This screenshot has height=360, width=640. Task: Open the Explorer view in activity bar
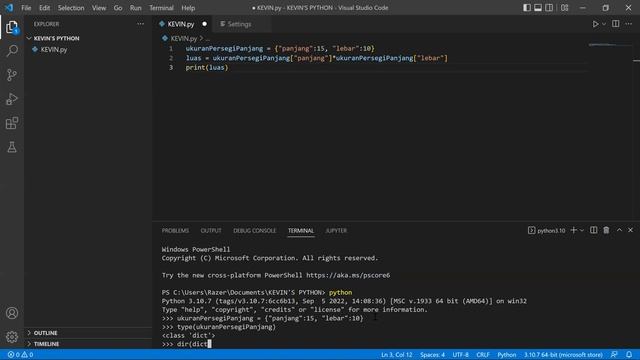[x=12, y=27]
